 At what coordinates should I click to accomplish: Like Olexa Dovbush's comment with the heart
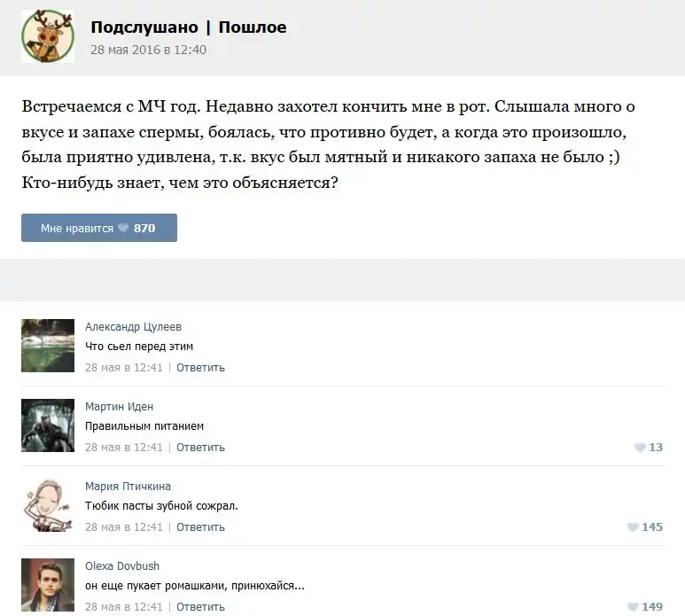click(x=633, y=607)
